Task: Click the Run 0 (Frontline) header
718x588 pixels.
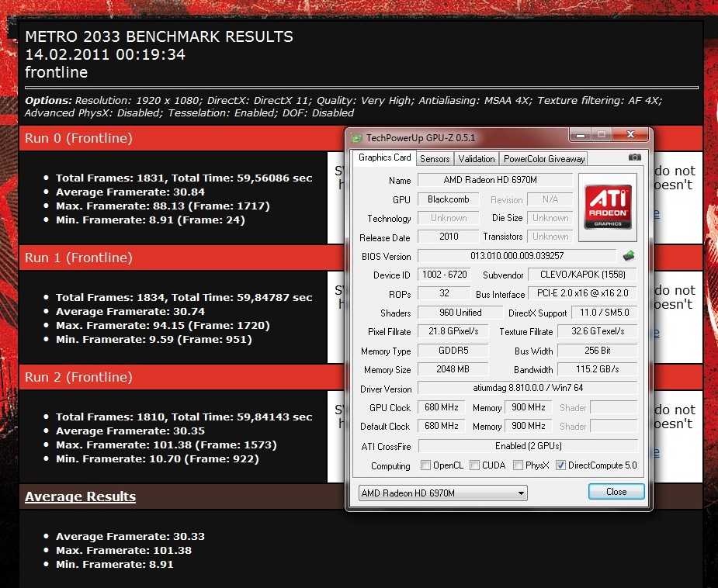Action: [78, 138]
